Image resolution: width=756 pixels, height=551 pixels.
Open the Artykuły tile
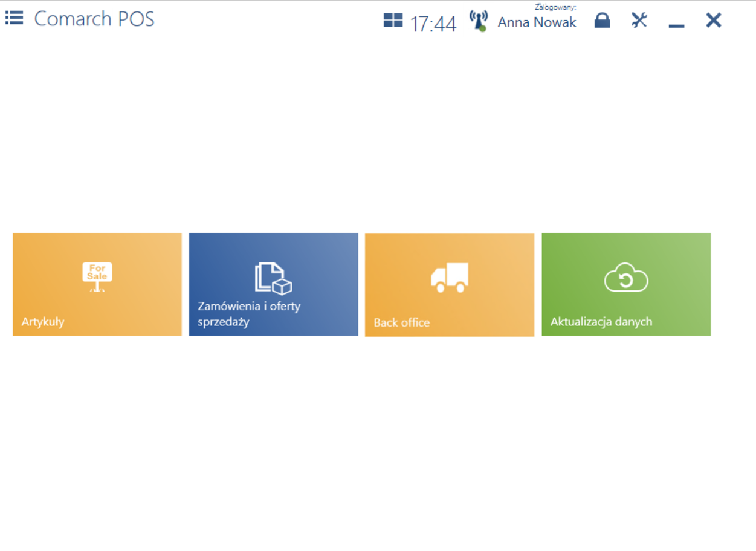(x=97, y=284)
